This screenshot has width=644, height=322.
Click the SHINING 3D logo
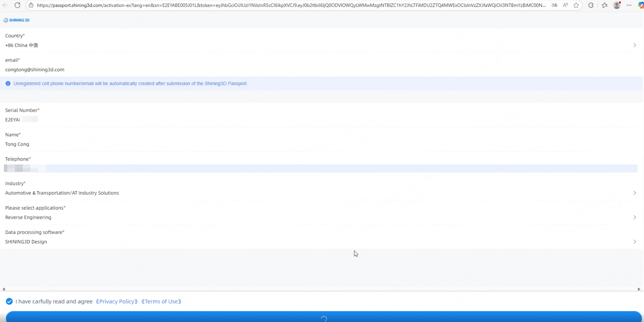coord(17,20)
